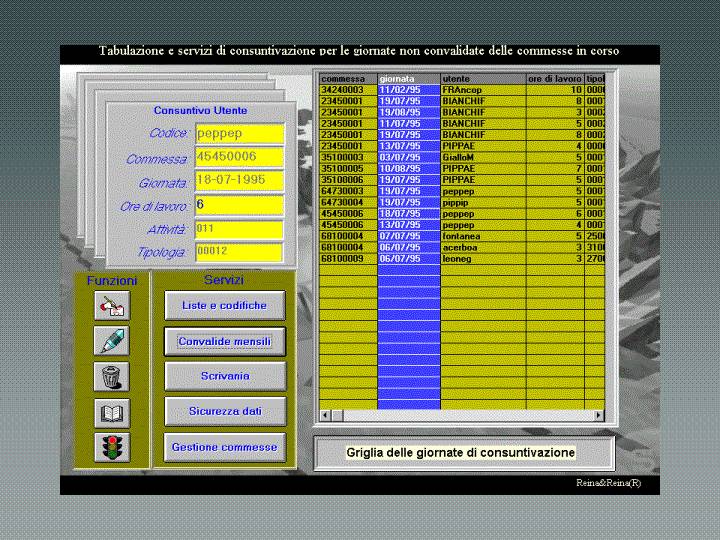The width and height of the screenshot is (720, 540).
Task: Select the utente cell GialloM
Action: (x=483, y=158)
